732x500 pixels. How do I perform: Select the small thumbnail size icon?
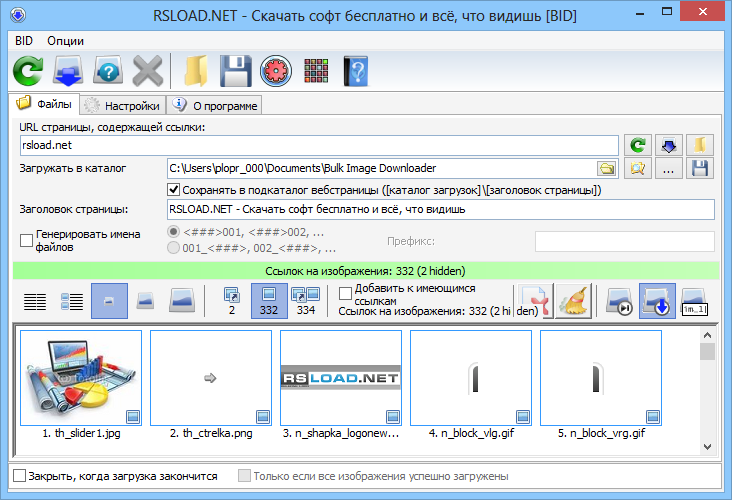pyautogui.click(x=109, y=301)
